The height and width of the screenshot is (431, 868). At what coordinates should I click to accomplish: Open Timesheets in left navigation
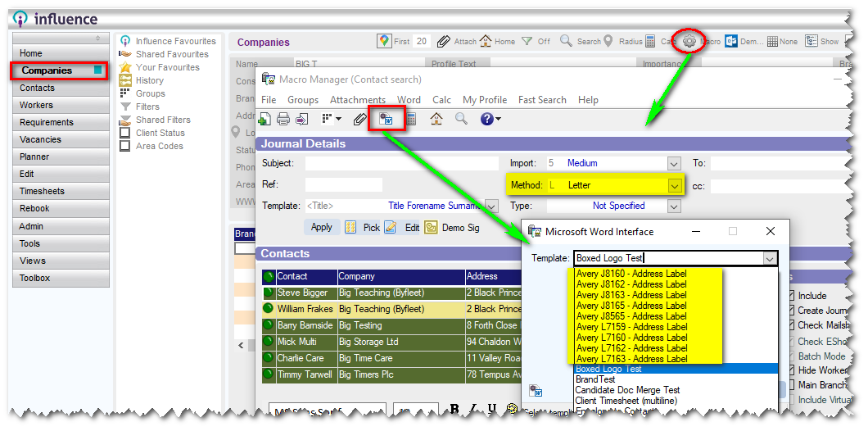61,191
